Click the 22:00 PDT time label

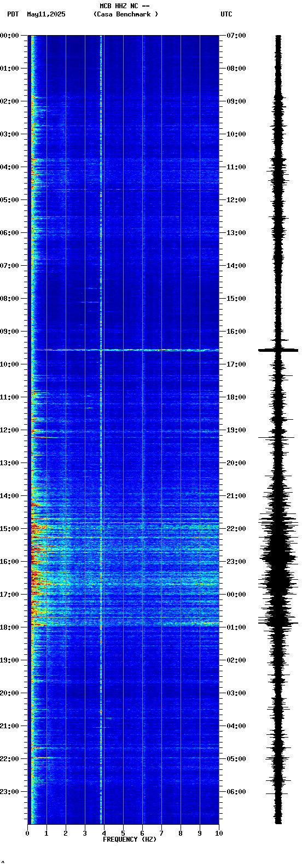(9, 759)
